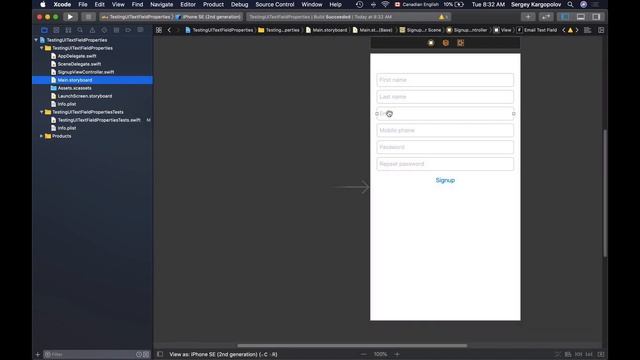Toggle recent files filter in navigator

coord(139,354)
